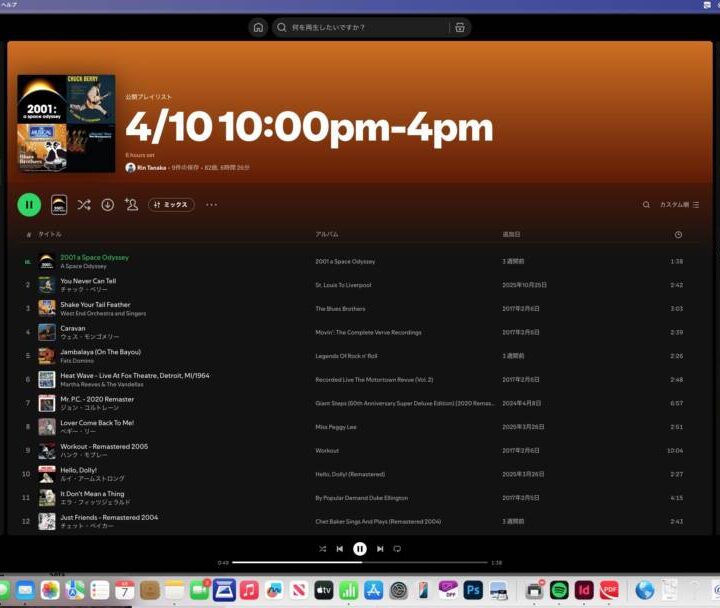Open artist Martha Reeves & The Vandellas

tap(101, 384)
